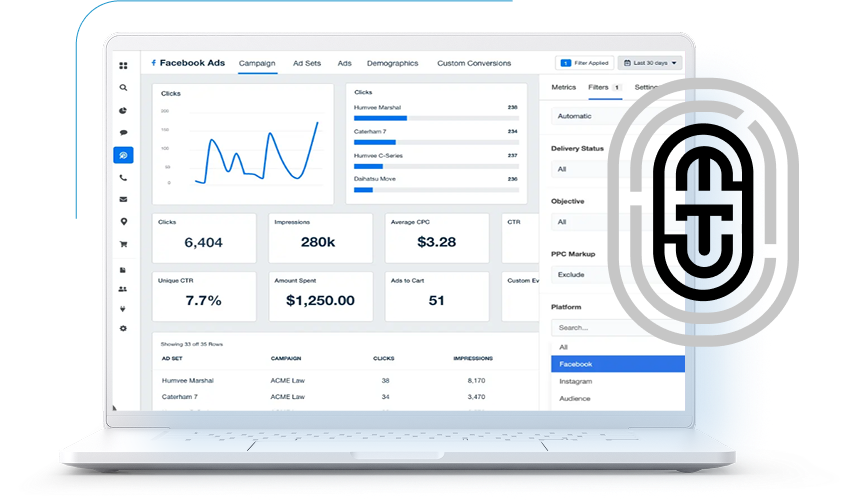Select the highlighted blue ads sidebar icon

[x=123, y=155]
